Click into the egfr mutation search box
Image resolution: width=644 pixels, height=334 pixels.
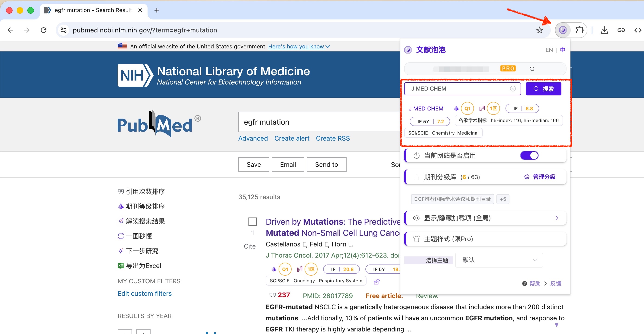[318, 122]
